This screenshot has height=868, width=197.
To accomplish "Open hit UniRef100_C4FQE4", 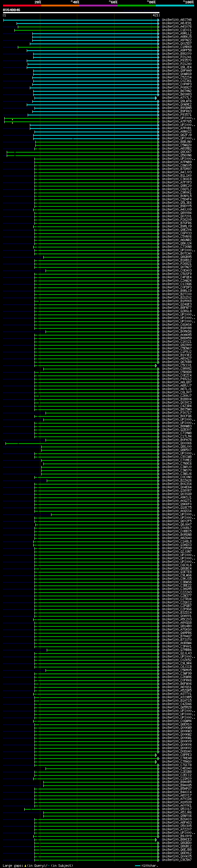I will 177,277.
